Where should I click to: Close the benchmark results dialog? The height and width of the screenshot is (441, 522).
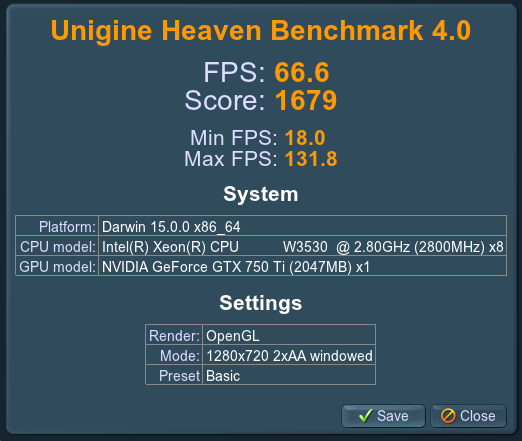tap(468, 416)
